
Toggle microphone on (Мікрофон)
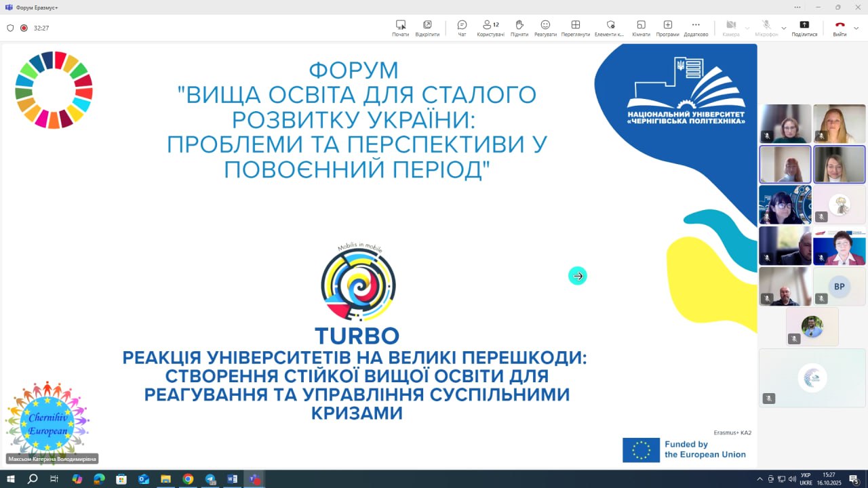tap(766, 27)
